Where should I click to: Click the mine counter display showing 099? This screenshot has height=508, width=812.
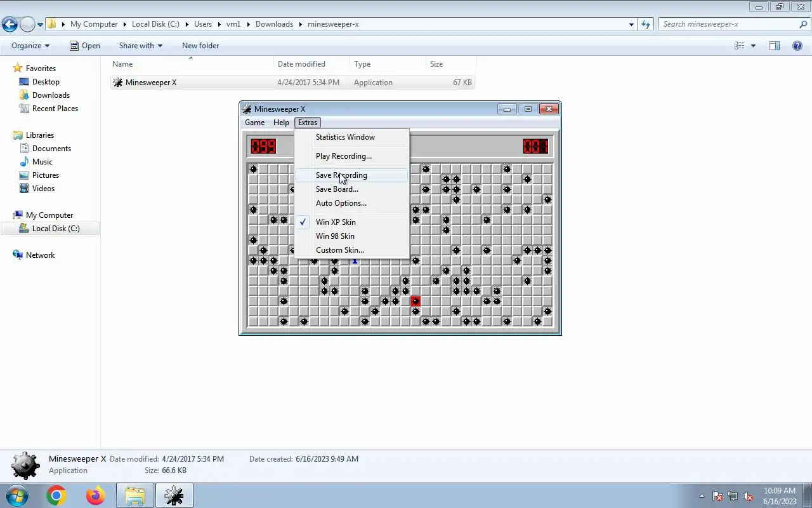(x=263, y=146)
